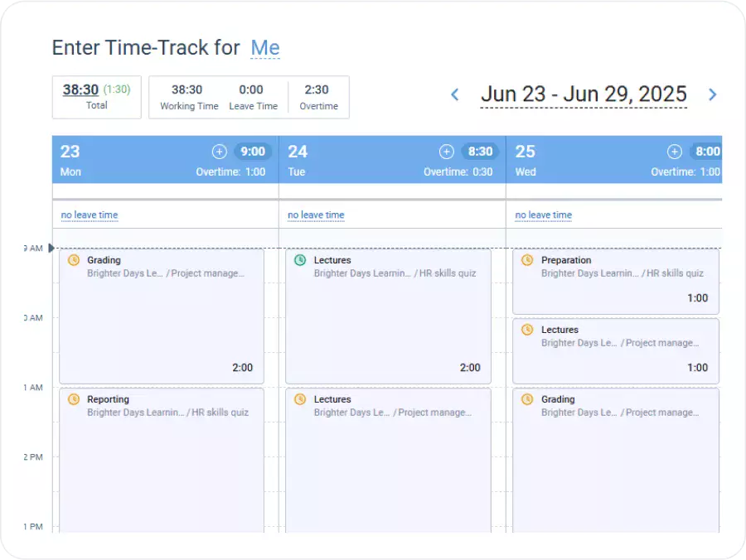The image size is (746, 560).
Task: Select Tuesday's Lectures HR skills quiz card
Action: coord(388,315)
